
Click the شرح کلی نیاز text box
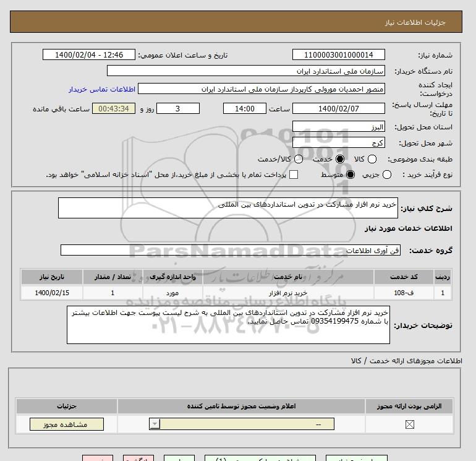tap(228, 208)
